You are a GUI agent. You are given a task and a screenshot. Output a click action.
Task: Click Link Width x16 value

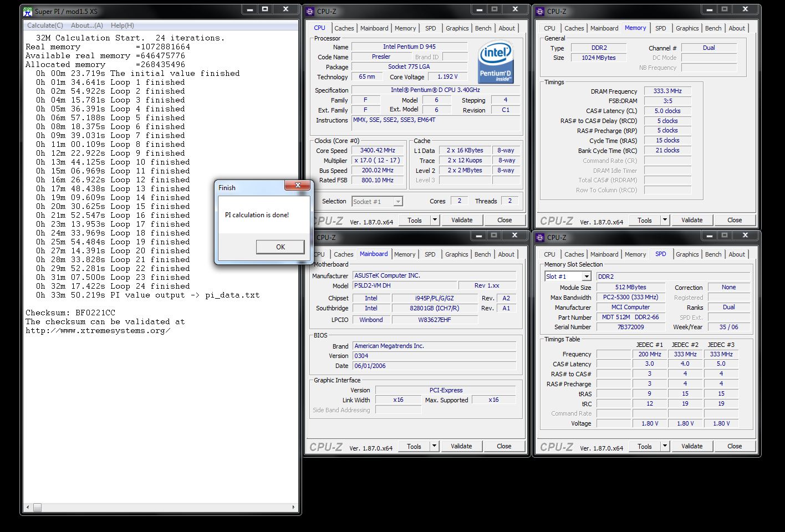pyautogui.click(x=398, y=400)
